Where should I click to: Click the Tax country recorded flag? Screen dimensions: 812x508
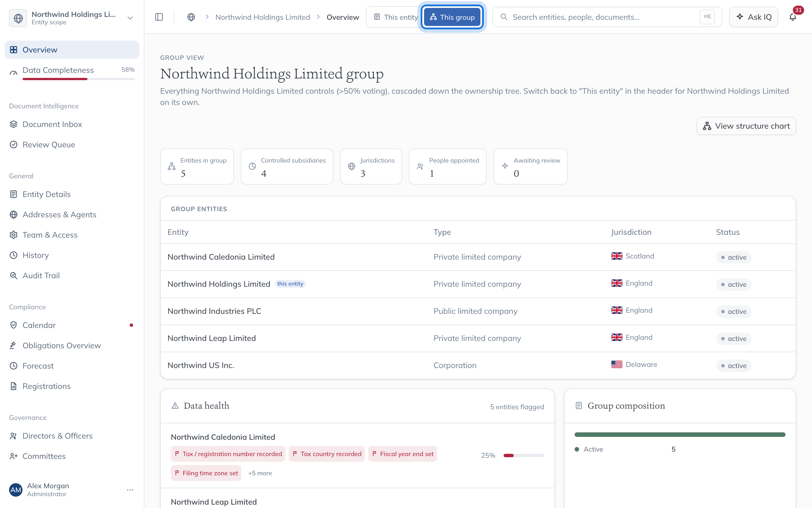click(326, 454)
